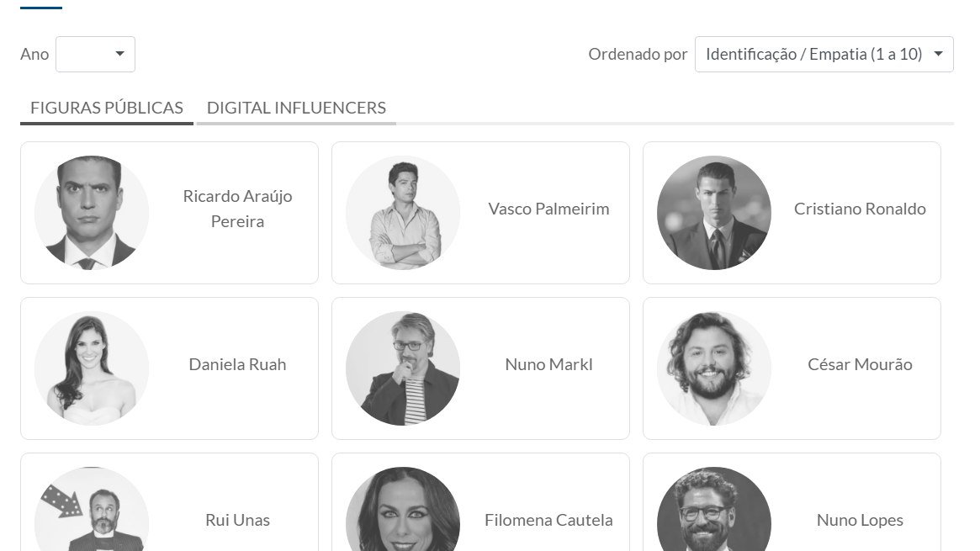Viewport: 980px width, 551px height.
Task: Click Nuno Lopes's portrait photo
Action: point(714,513)
